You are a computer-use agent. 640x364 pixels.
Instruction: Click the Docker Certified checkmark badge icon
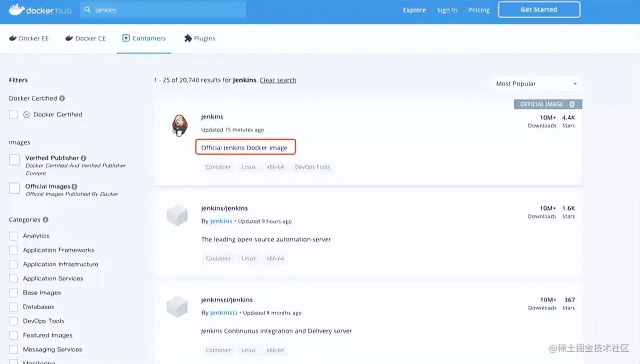click(x=26, y=114)
